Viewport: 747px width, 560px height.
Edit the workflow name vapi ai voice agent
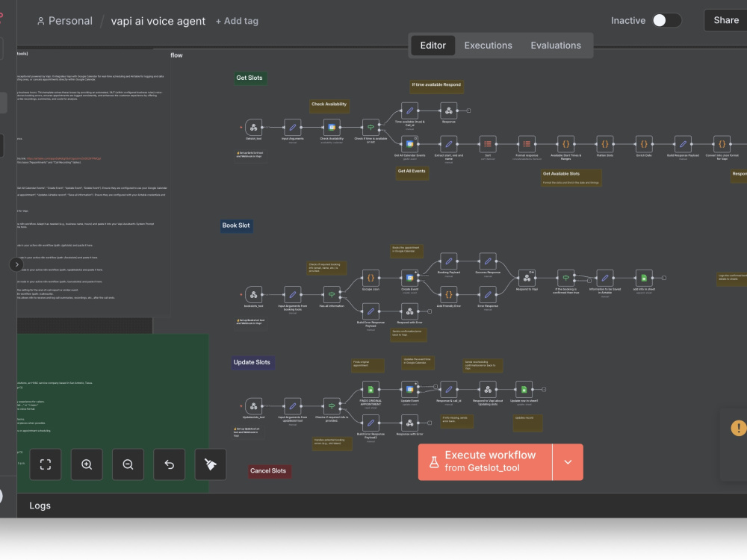click(158, 21)
